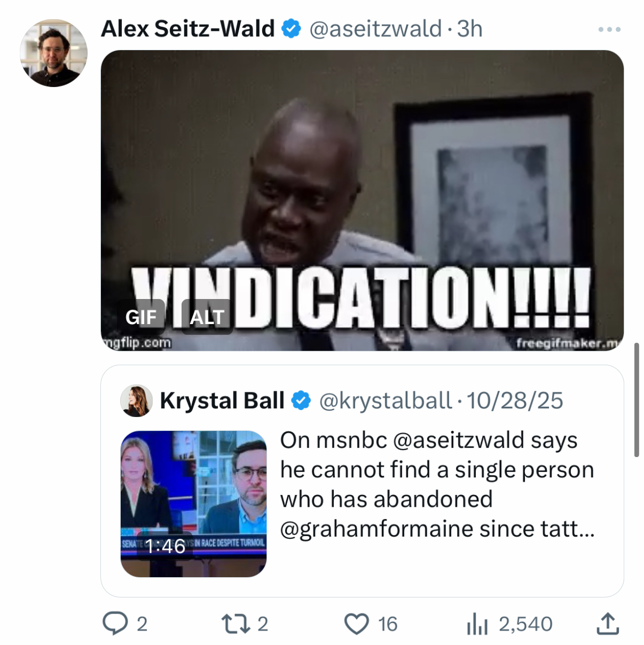644x645 pixels.
Task: Click the vertical scrollbar thumb
Action: point(636,400)
